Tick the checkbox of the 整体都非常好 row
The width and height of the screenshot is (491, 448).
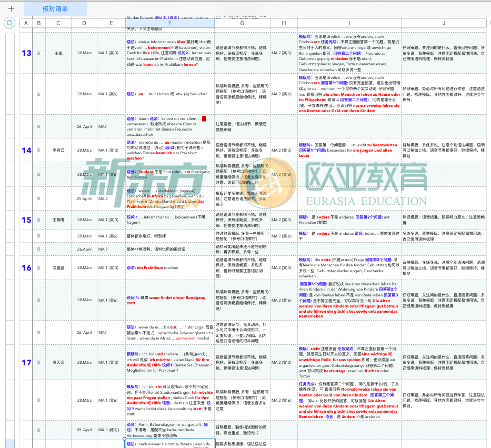click(38, 236)
